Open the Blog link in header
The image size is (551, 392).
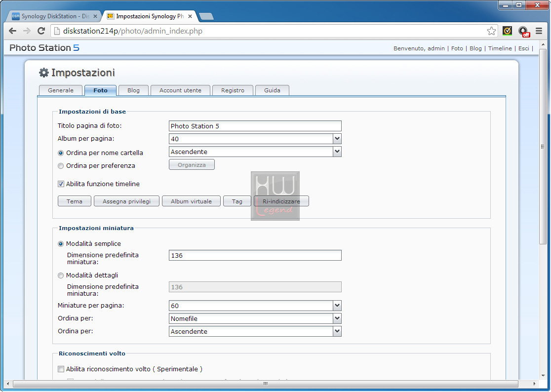click(475, 48)
